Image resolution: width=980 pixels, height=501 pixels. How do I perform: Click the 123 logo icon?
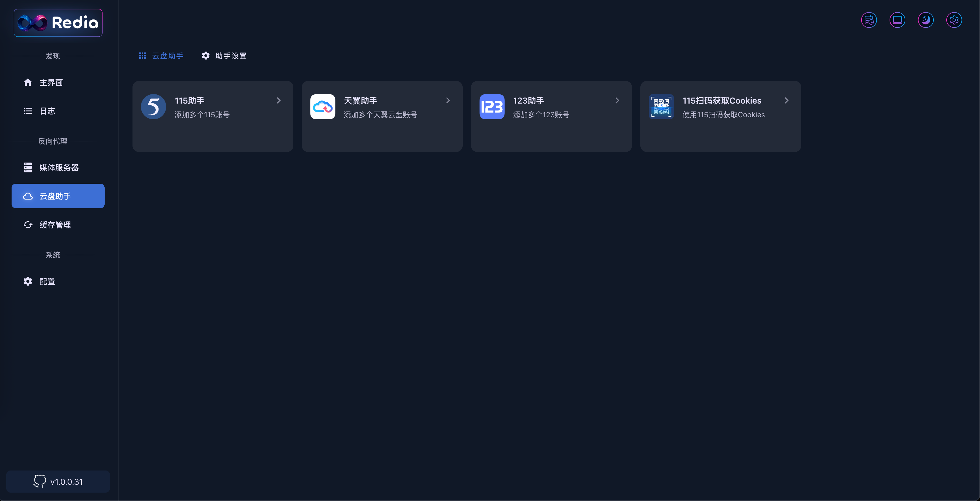492,107
